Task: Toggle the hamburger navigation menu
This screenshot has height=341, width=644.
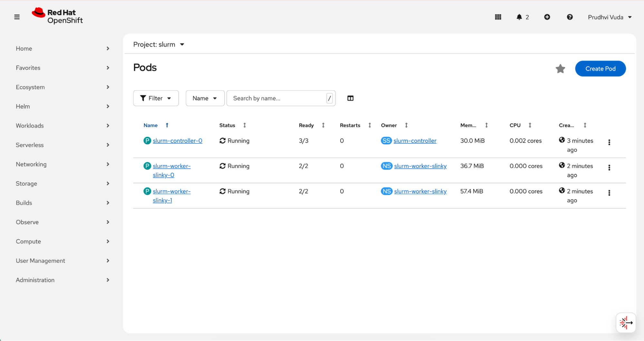Action: [x=17, y=17]
